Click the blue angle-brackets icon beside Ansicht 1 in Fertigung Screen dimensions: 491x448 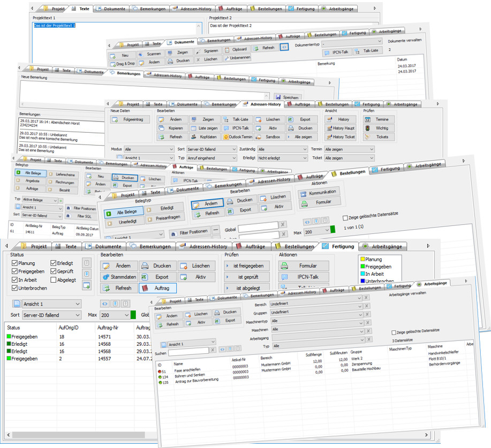tap(105, 303)
